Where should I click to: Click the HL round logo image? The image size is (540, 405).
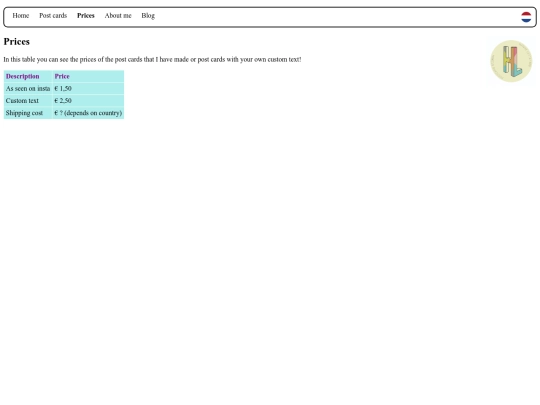pos(511,61)
